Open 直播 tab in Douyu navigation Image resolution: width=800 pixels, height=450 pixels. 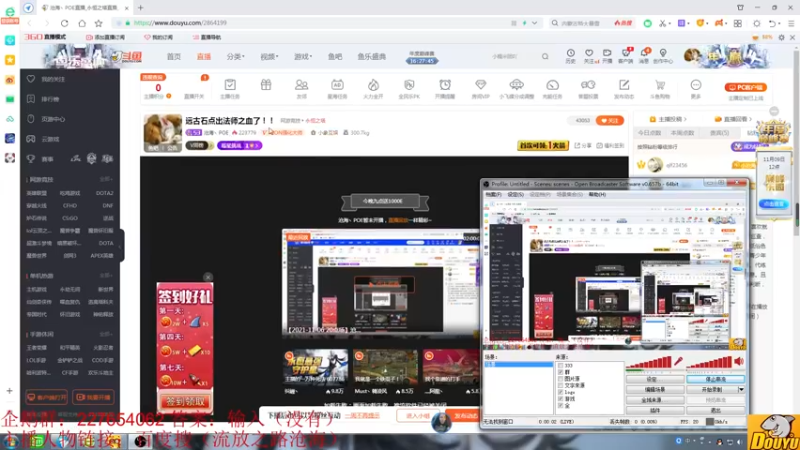click(204, 57)
